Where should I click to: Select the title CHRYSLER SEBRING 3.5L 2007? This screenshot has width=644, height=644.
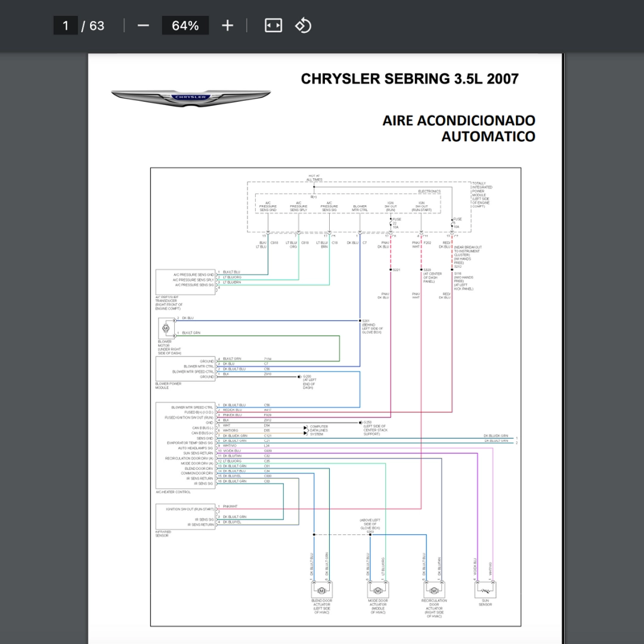[x=410, y=79]
